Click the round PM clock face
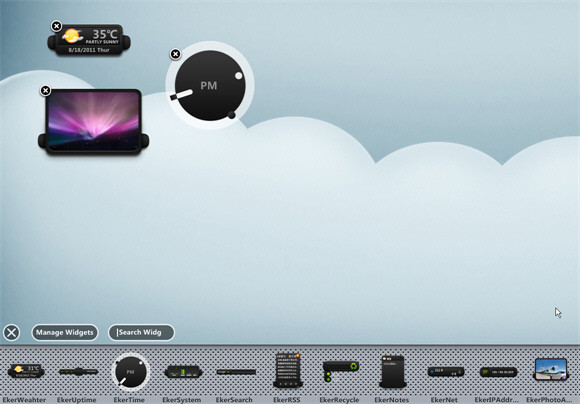The height and width of the screenshot is (404, 580). (x=210, y=85)
